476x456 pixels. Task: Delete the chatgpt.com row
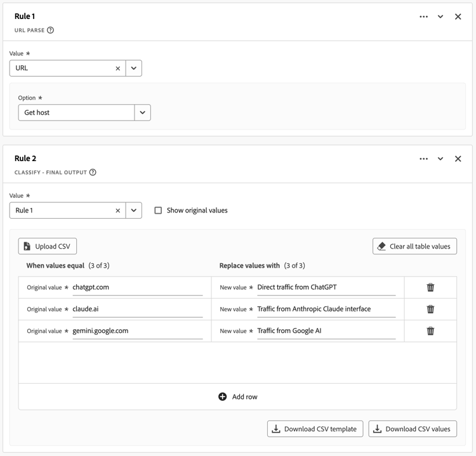[x=430, y=287]
